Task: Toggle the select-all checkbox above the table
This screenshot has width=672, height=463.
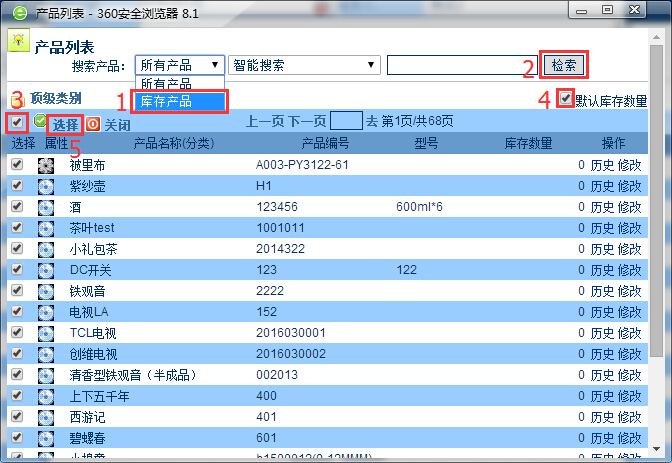Action: (17, 122)
